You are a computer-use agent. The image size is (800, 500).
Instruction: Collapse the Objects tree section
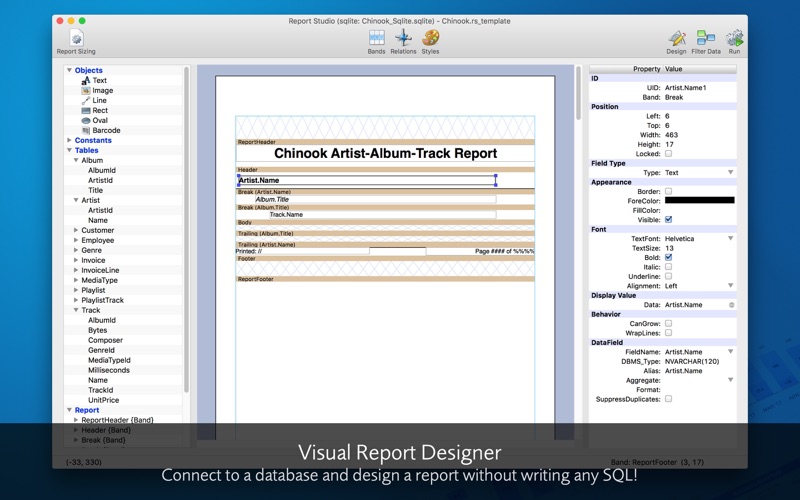(69, 70)
